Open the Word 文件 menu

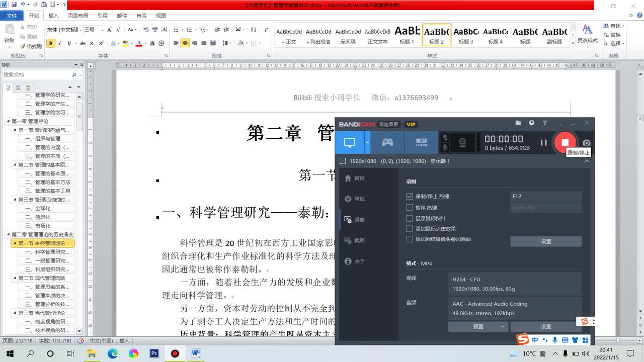[x=12, y=16]
